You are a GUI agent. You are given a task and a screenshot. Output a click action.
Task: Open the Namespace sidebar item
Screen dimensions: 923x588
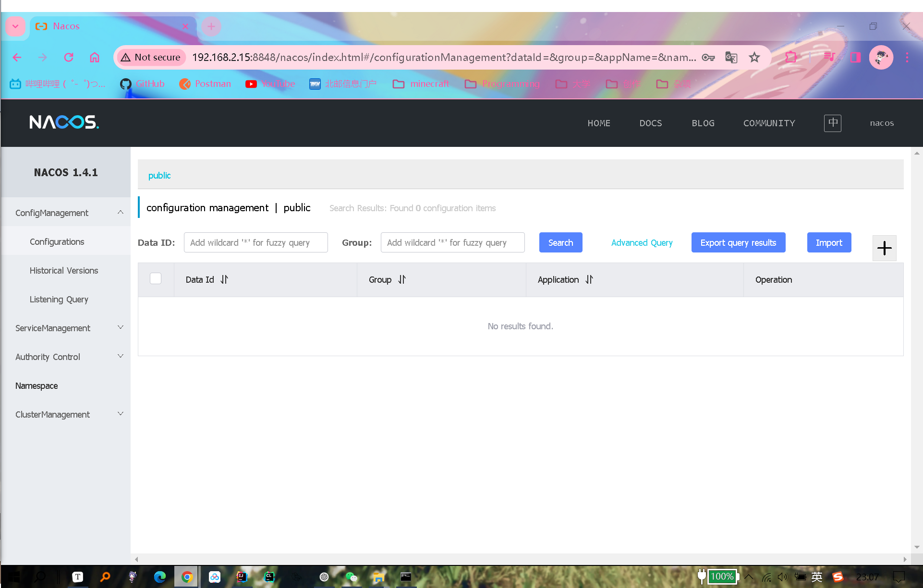(x=36, y=385)
